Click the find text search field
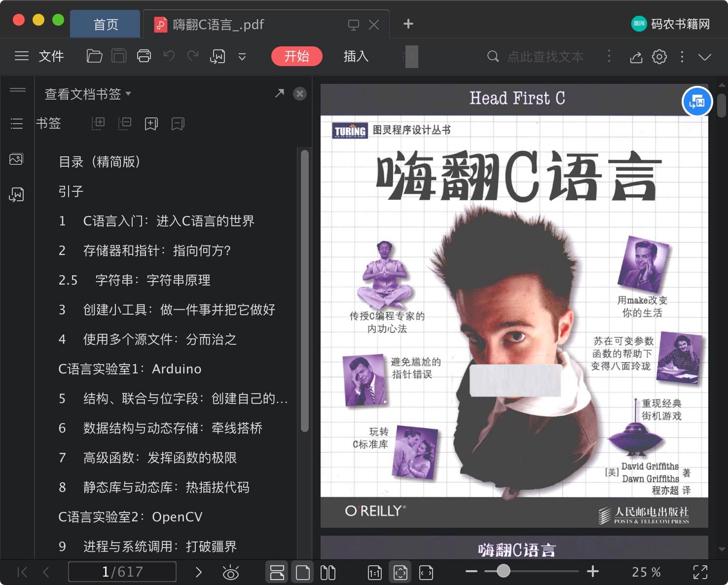728x585 pixels. point(545,57)
